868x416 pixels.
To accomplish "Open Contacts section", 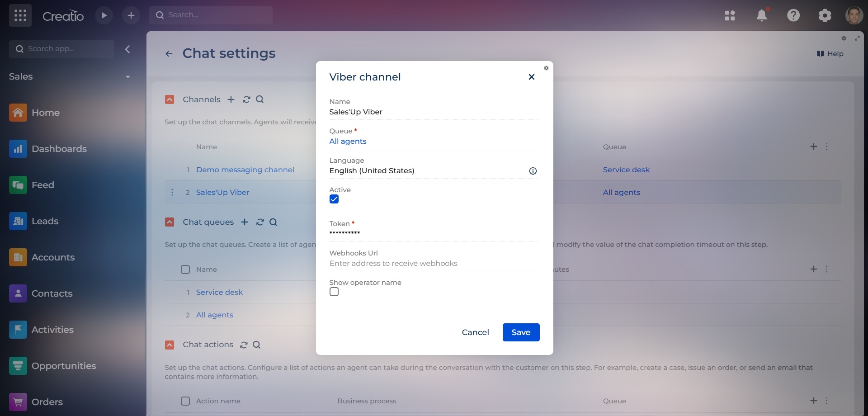I will coord(41,293).
